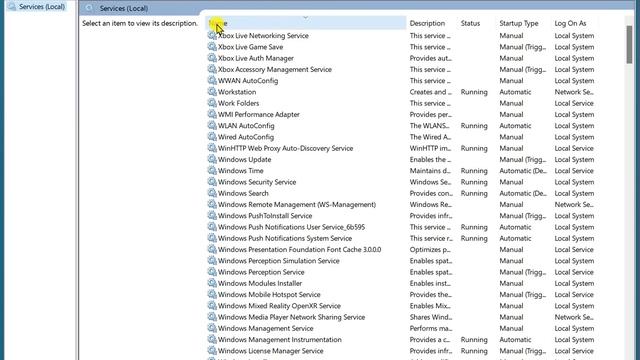Screen dimensions: 640x360
Task: Click the Windows Security Service icon
Action: tap(212, 182)
